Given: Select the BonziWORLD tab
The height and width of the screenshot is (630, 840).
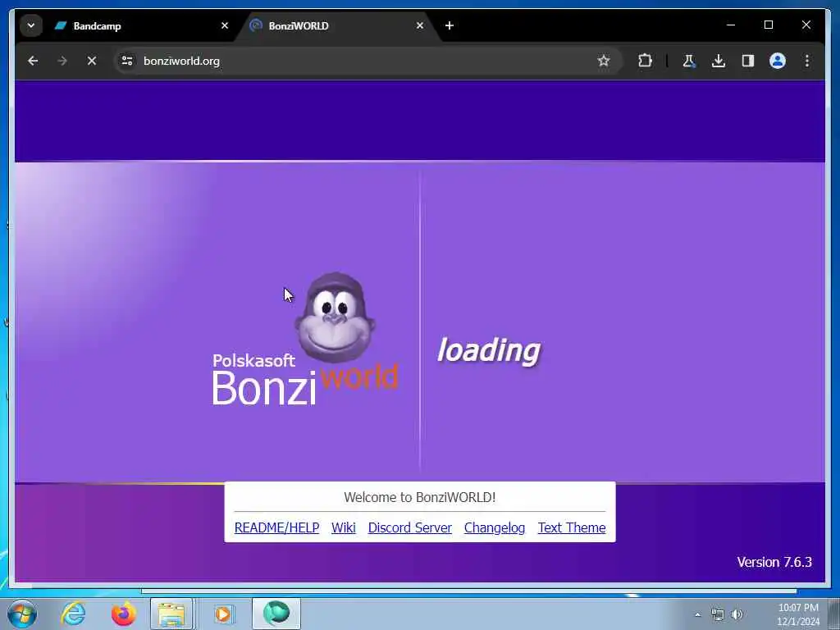Looking at the screenshot, I should [x=337, y=25].
